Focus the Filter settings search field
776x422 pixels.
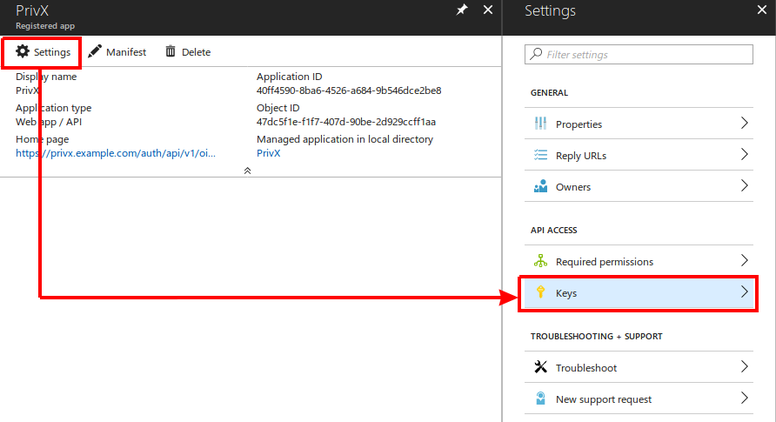point(639,54)
